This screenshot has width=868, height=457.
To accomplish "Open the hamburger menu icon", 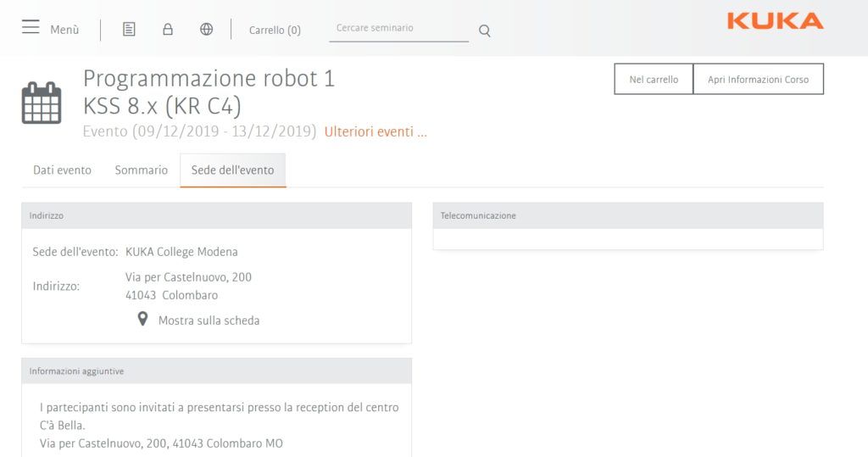I will pos(31,26).
